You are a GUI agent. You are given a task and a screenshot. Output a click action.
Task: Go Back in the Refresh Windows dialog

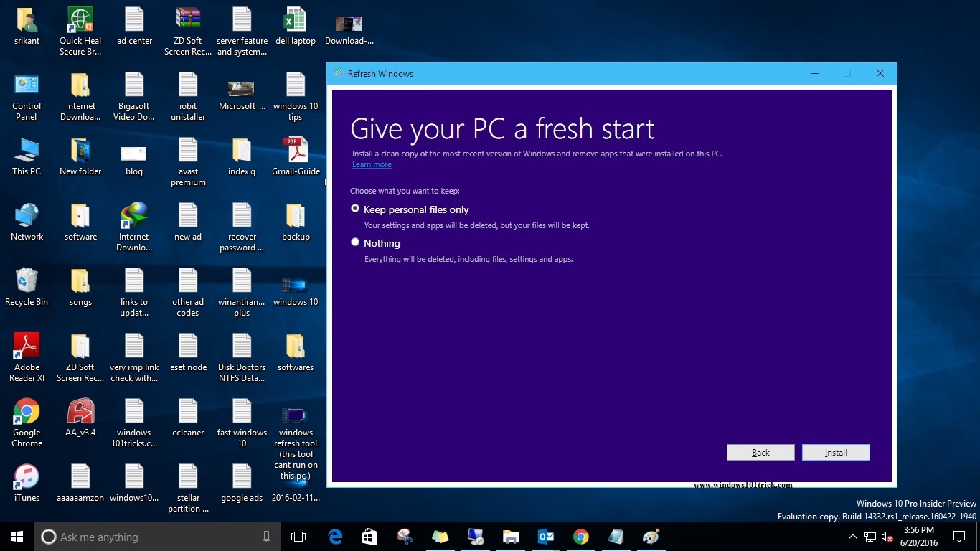click(x=760, y=452)
